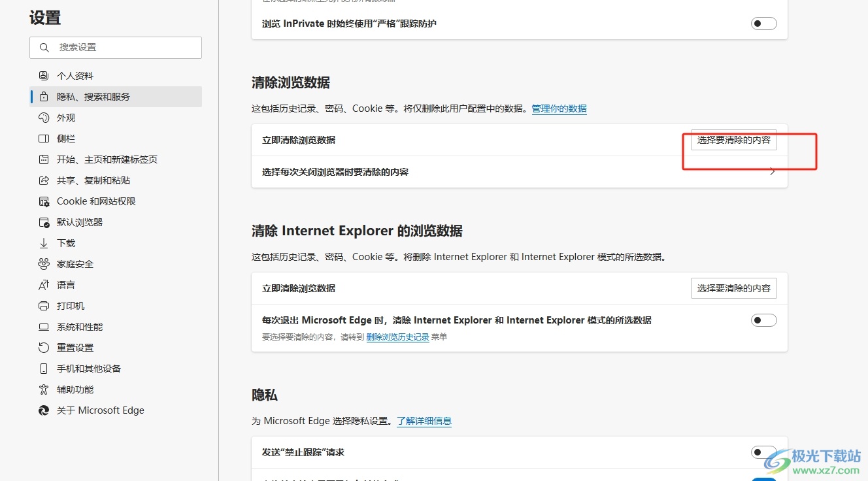Click the language icon beside 语言
The image size is (868, 481).
tap(44, 285)
